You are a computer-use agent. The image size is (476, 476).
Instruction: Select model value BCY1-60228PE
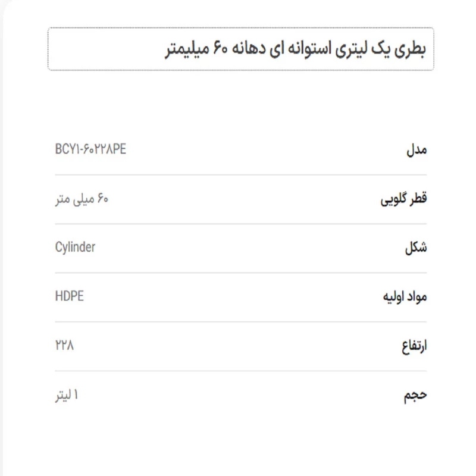click(x=90, y=149)
